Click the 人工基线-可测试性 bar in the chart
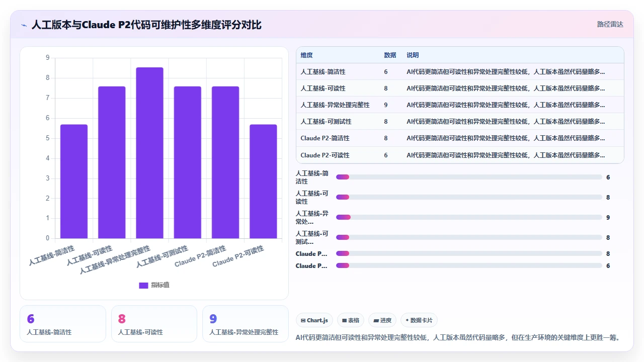The height and width of the screenshot is (362, 644). (188, 162)
